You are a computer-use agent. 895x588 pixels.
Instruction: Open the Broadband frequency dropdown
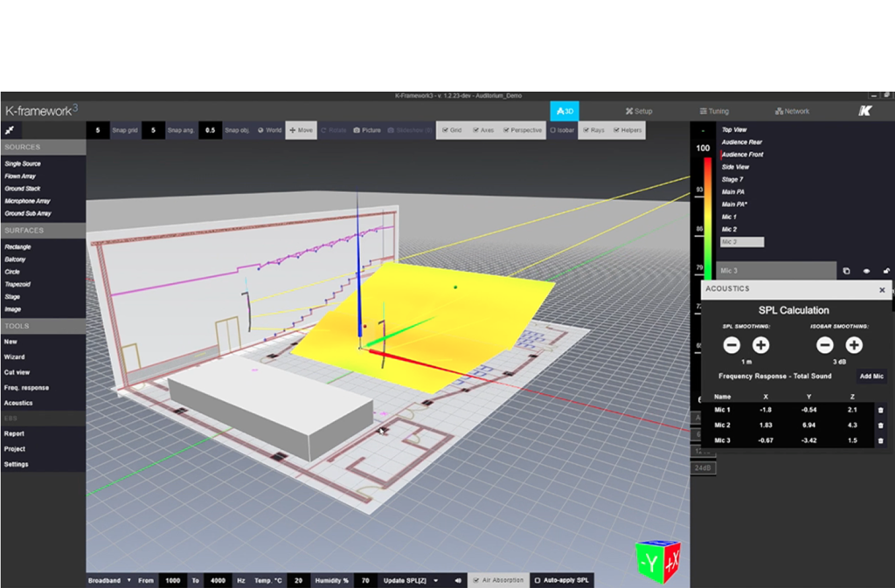click(x=110, y=580)
